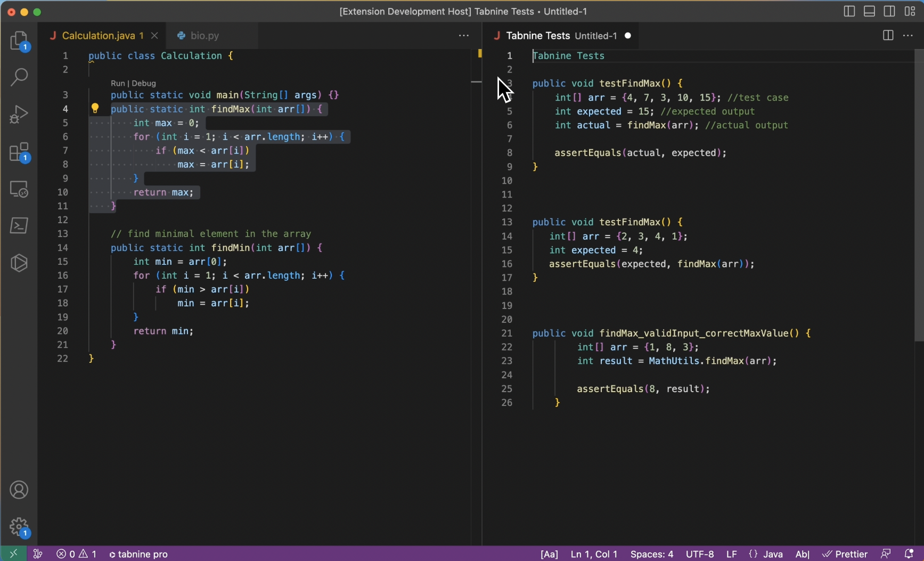Toggle the bottom panel layout button
Screen dimensions: 924x561
coord(869,11)
